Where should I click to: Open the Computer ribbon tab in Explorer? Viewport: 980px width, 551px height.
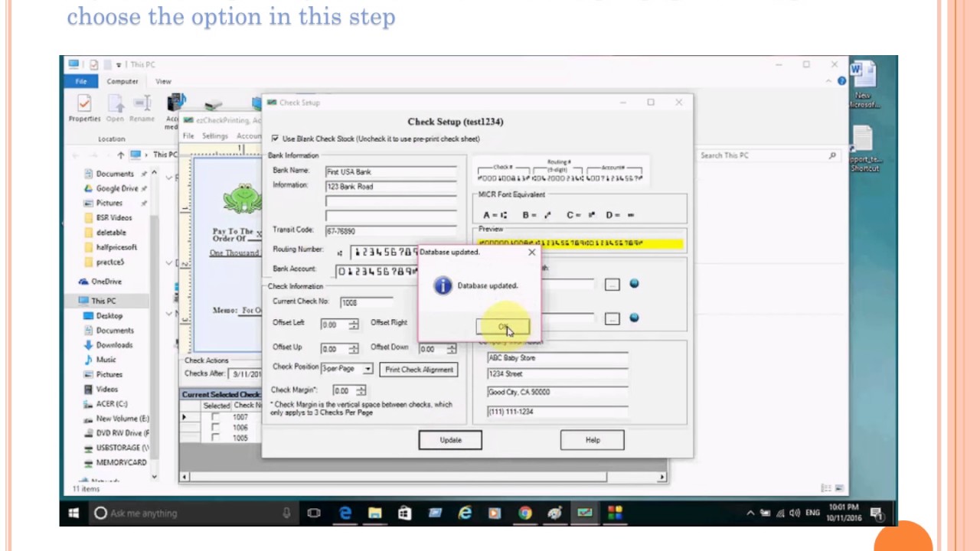[122, 81]
